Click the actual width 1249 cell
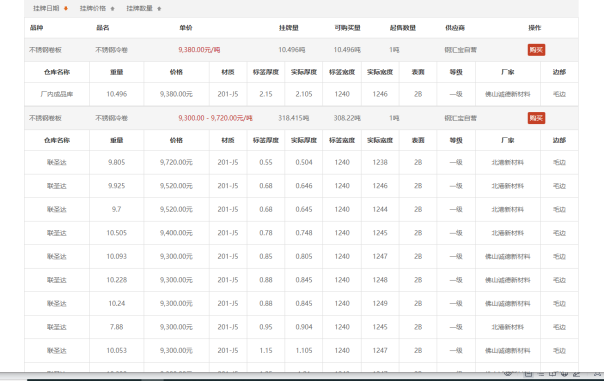This screenshot has height=381, width=604. (380, 303)
